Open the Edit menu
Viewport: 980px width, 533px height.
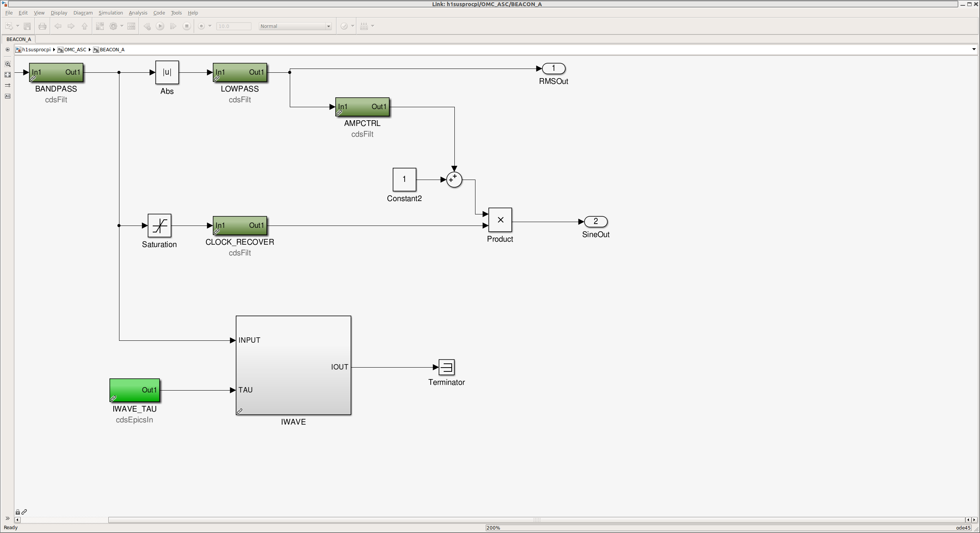point(23,13)
